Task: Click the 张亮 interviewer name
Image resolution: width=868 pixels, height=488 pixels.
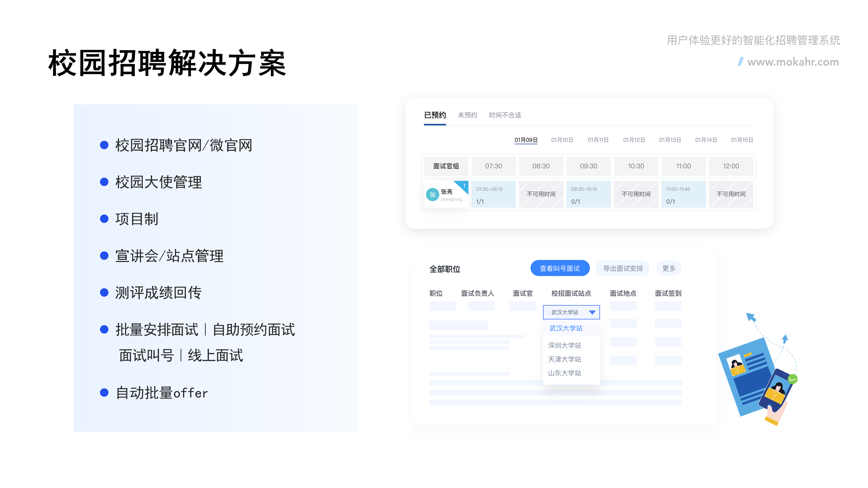Action: tap(446, 191)
